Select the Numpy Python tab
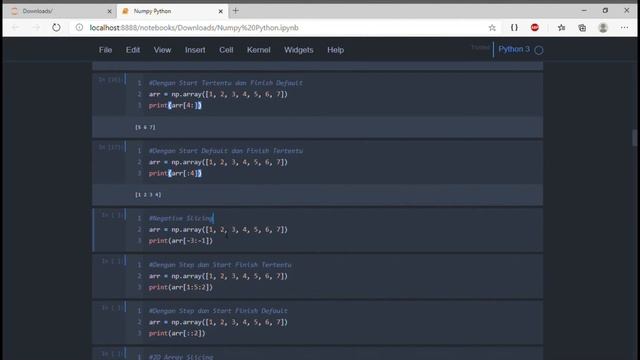 coord(172,11)
